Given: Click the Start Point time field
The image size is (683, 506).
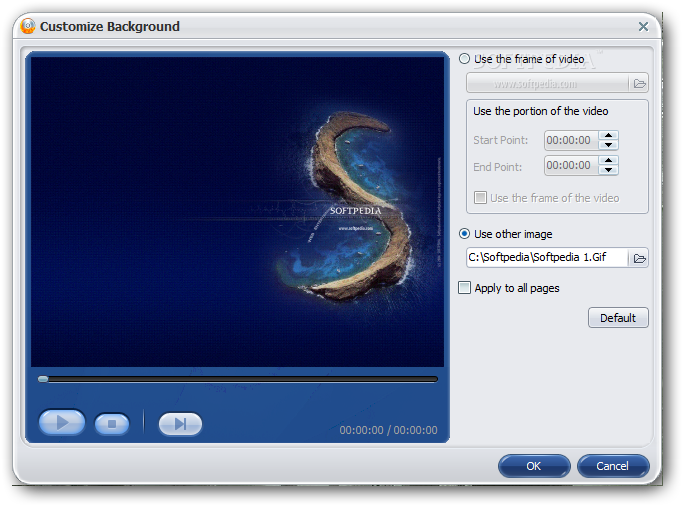Looking at the screenshot, I should click(x=571, y=140).
